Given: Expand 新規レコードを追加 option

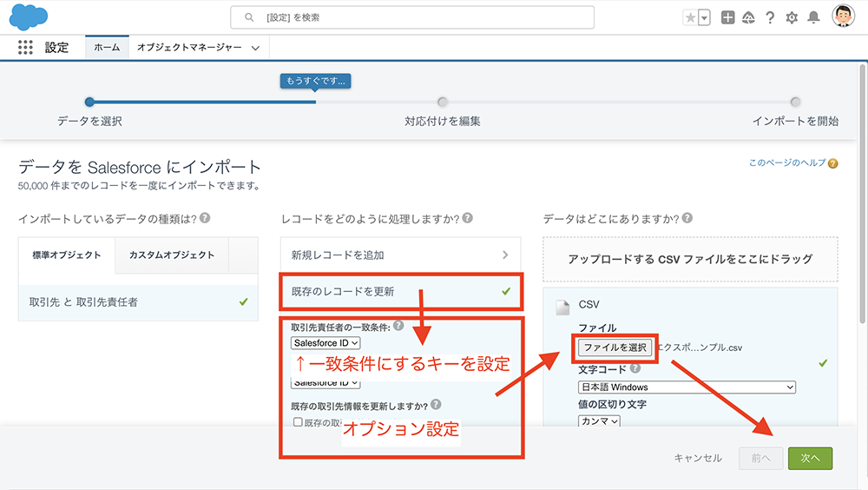Looking at the screenshot, I should pyautogui.click(x=400, y=255).
